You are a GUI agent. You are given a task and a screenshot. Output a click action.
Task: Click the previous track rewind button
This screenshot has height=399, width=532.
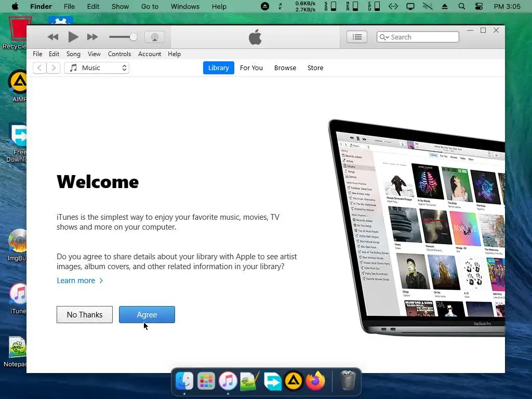(53, 37)
